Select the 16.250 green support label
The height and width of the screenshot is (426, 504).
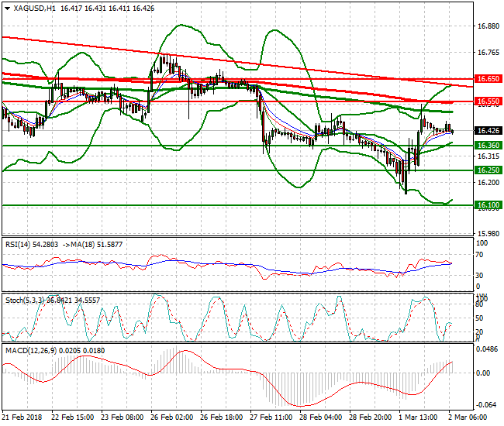pyautogui.click(x=488, y=170)
